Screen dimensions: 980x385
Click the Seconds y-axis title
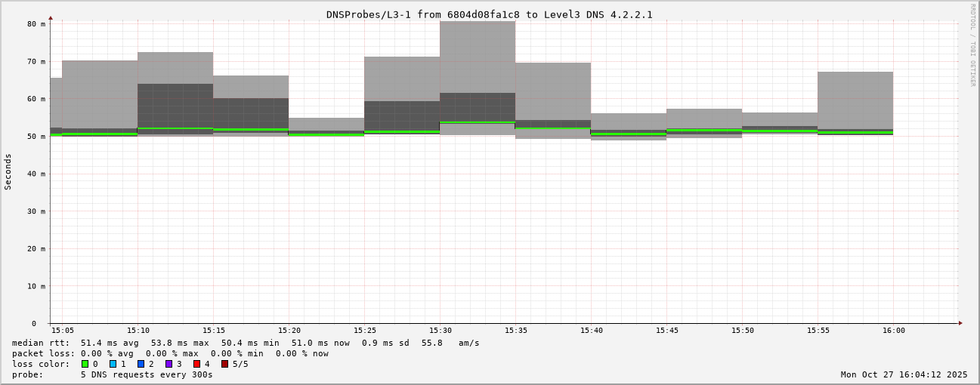(x=8, y=172)
